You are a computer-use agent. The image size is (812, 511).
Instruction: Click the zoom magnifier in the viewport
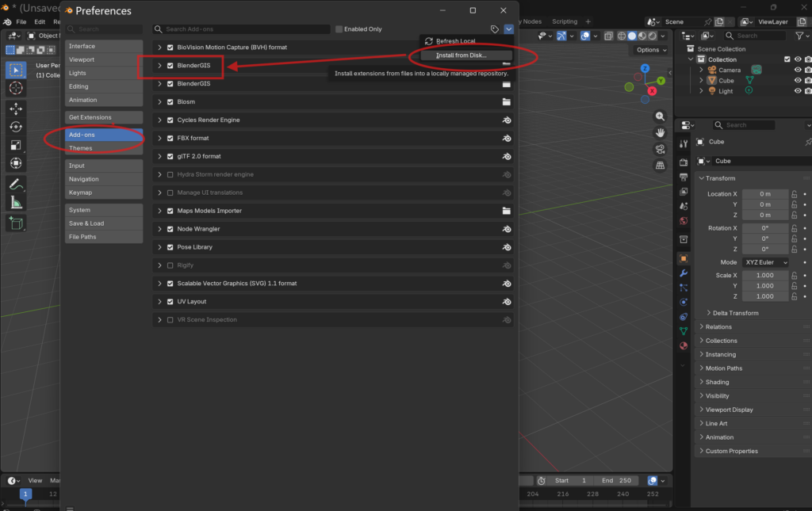(660, 116)
